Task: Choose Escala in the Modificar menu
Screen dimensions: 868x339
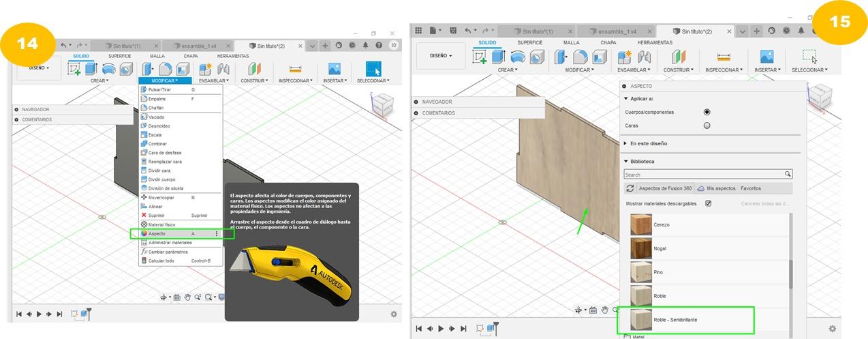Action: click(x=181, y=135)
